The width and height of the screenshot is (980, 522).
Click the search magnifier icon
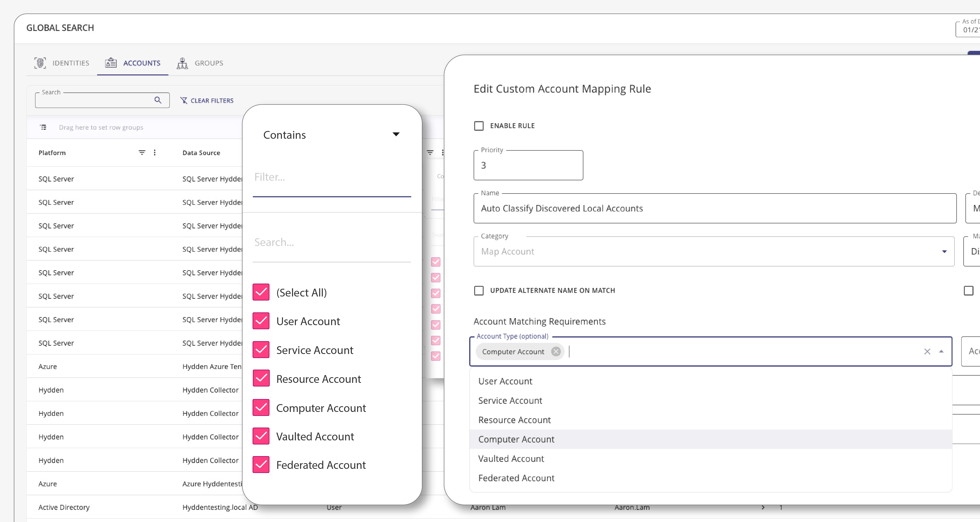tap(158, 100)
